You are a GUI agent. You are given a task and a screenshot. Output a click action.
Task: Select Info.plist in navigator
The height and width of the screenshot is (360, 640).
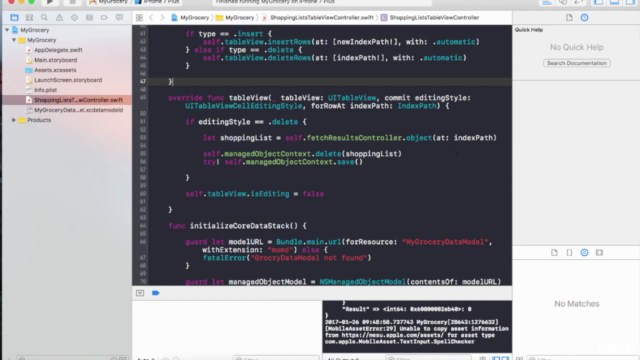tap(45, 90)
